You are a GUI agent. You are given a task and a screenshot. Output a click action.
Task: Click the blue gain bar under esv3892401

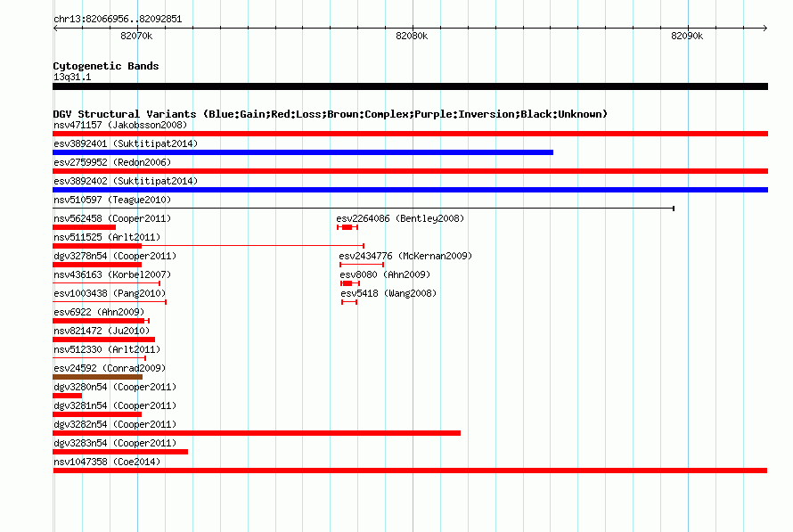(303, 152)
